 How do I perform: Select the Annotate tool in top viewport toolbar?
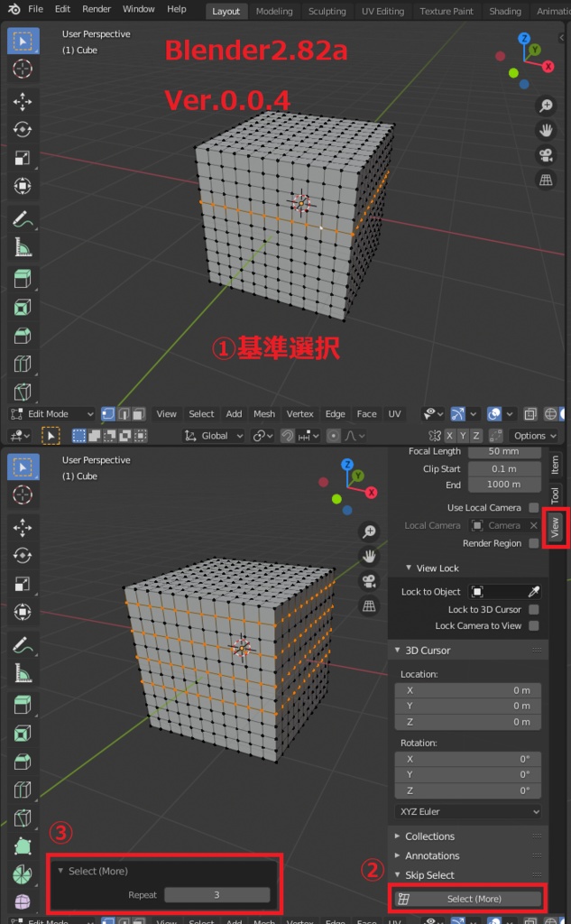[x=23, y=219]
